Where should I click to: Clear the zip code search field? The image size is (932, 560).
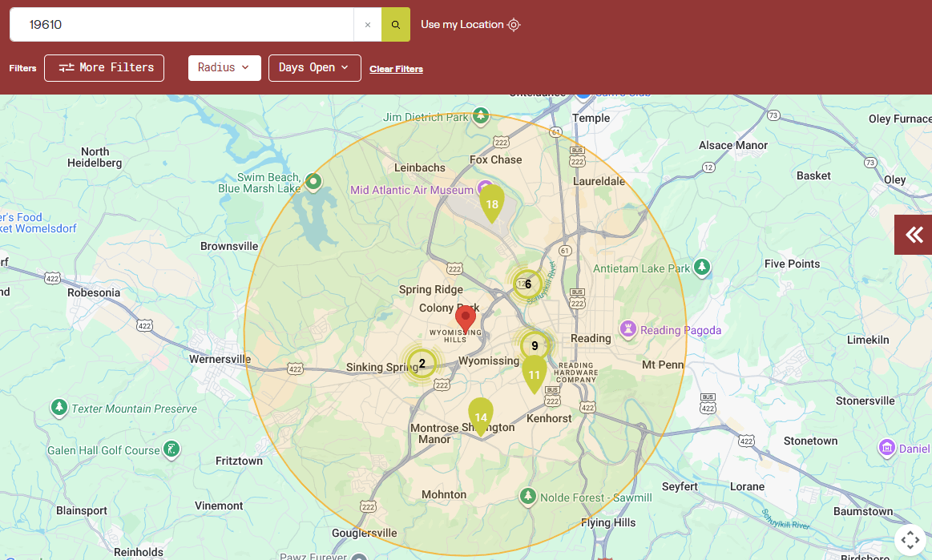tap(368, 25)
